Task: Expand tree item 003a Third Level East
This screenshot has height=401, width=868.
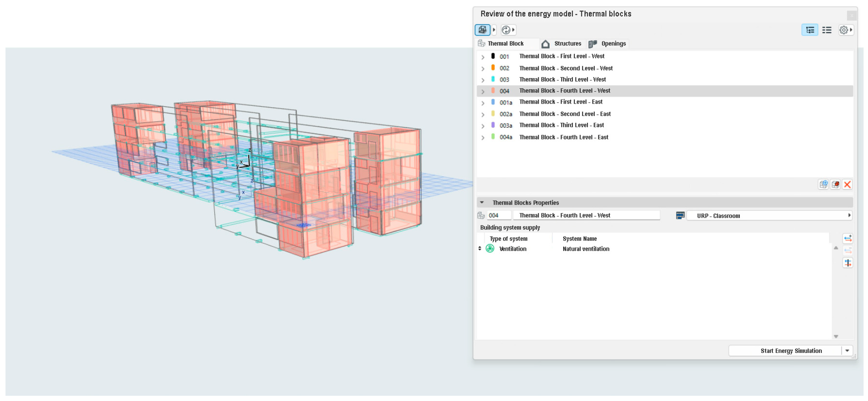Action: tap(483, 126)
